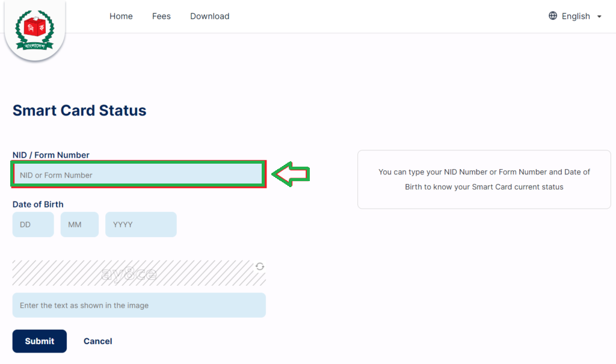This screenshot has width=616, height=364.
Task: Click the captcha text entry field
Action: pos(139,305)
